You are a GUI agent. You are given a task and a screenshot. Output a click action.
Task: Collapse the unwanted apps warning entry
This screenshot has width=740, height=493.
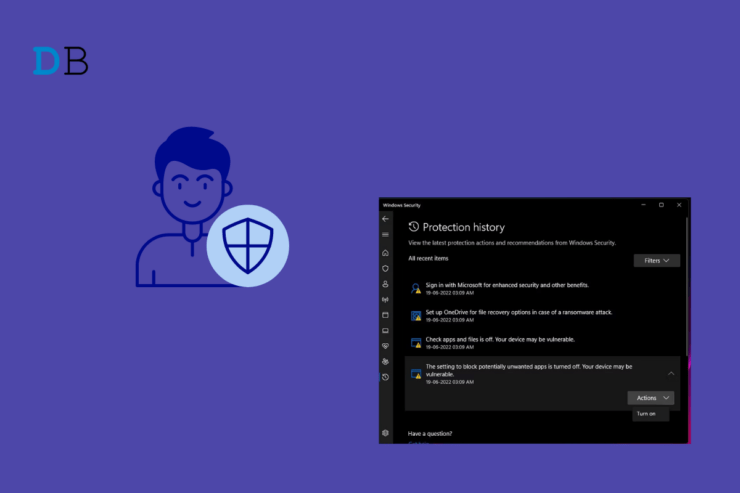pyautogui.click(x=670, y=373)
